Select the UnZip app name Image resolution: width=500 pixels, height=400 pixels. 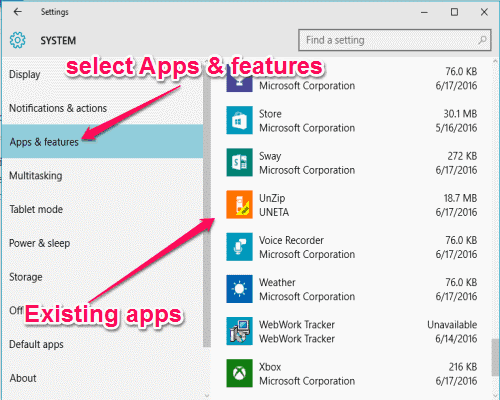pyautogui.click(x=272, y=198)
